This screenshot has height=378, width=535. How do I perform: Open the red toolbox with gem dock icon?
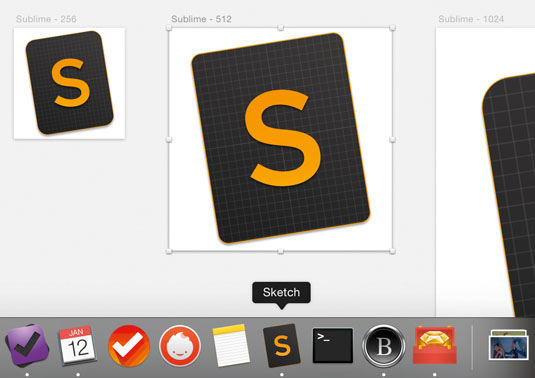point(435,345)
